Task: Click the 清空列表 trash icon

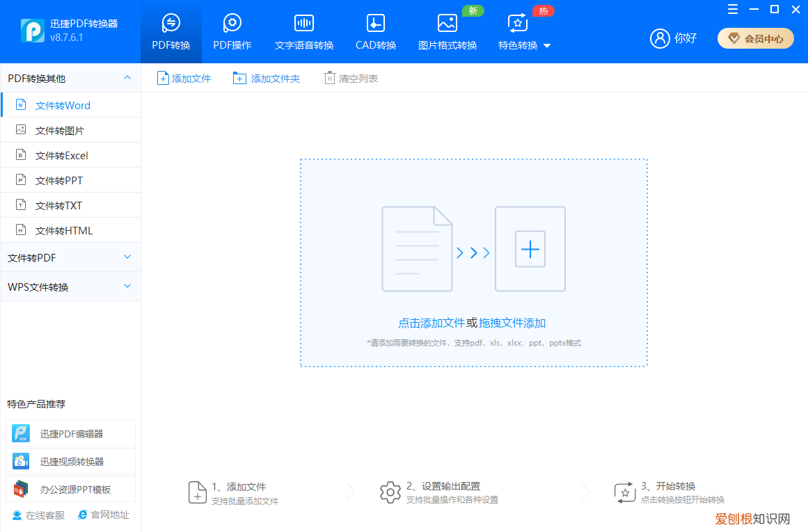Action: [x=329, y=78]
